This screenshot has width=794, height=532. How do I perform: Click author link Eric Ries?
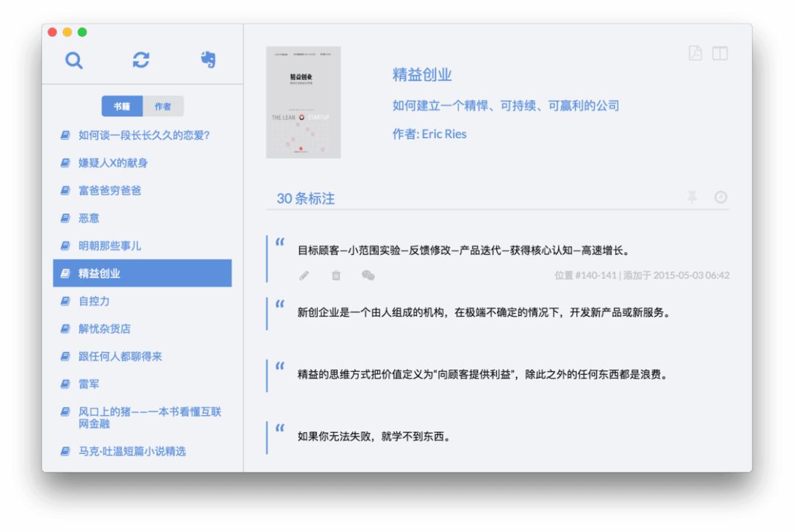pos(444,134)
